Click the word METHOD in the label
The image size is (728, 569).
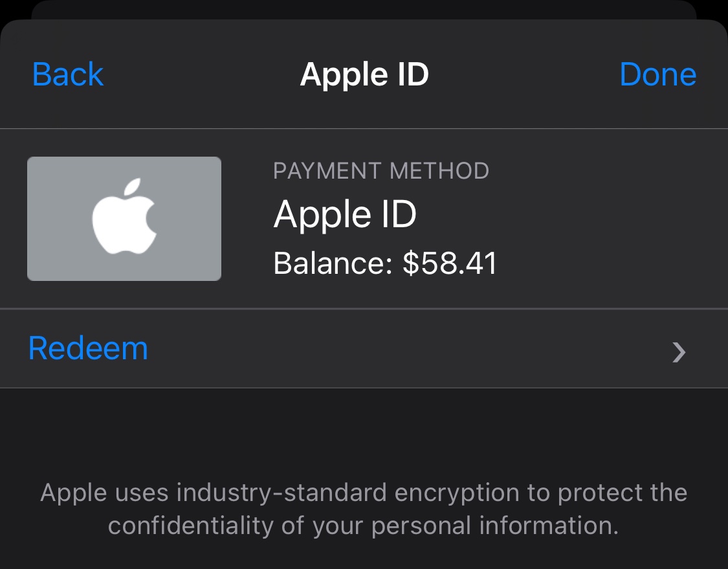point(439,171)
